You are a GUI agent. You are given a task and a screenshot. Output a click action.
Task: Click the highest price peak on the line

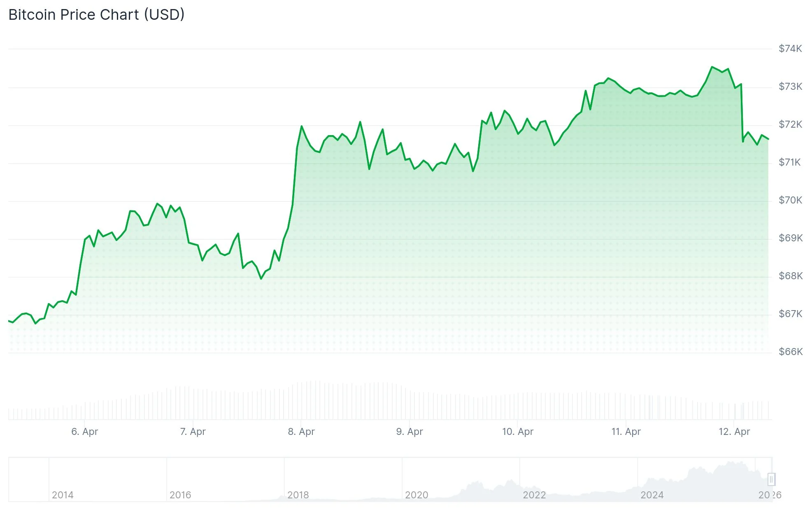[x=712, y=67]
